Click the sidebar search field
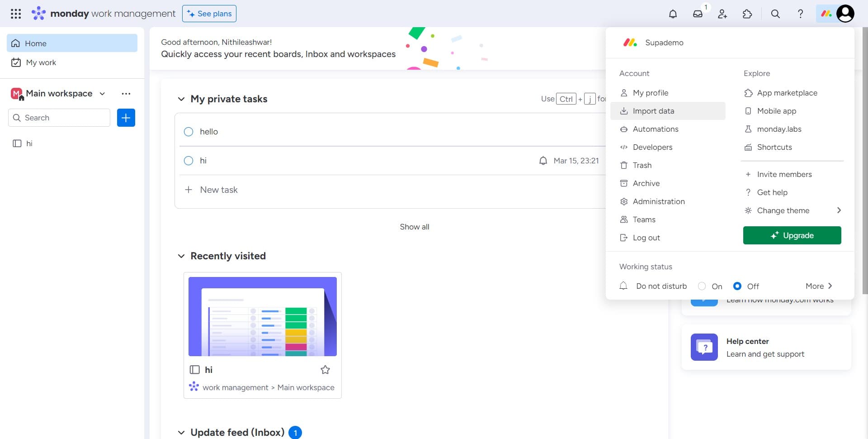Image resolution: width=868 pixels, height=439 pixels. tap(59, 118)
